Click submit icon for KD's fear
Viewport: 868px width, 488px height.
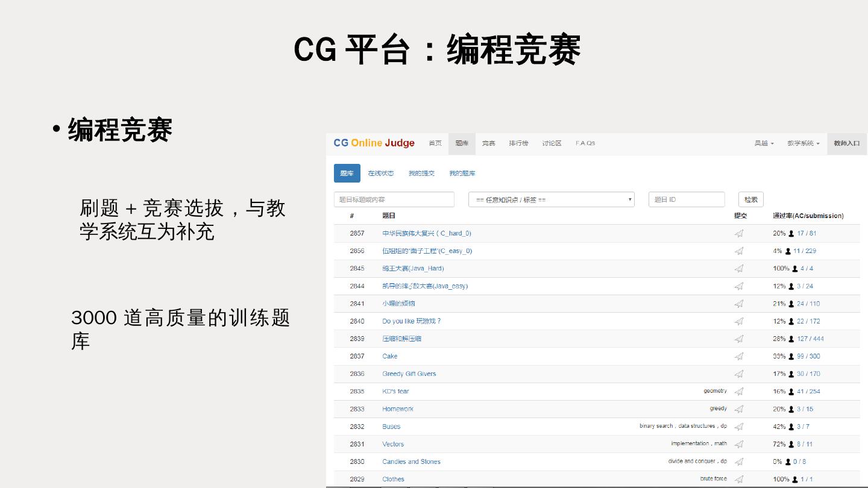[739, 392]
